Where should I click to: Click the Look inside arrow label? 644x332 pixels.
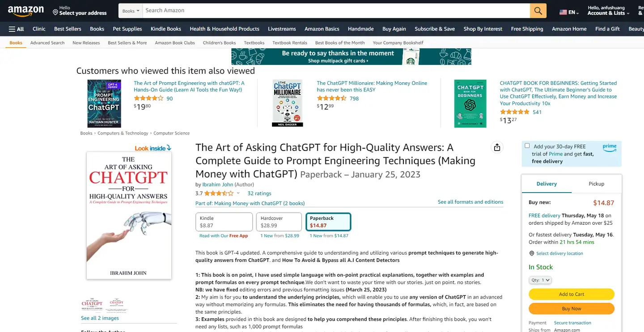click(153, 148)
